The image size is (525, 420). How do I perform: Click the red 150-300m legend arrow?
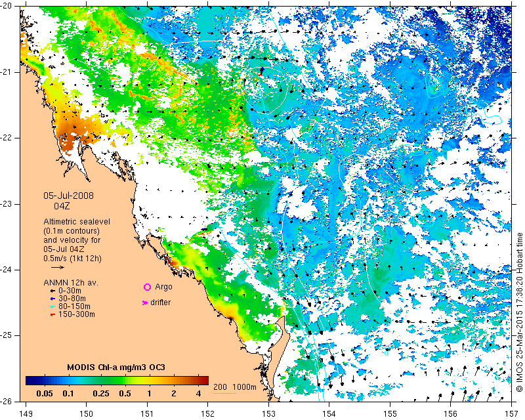52,315
